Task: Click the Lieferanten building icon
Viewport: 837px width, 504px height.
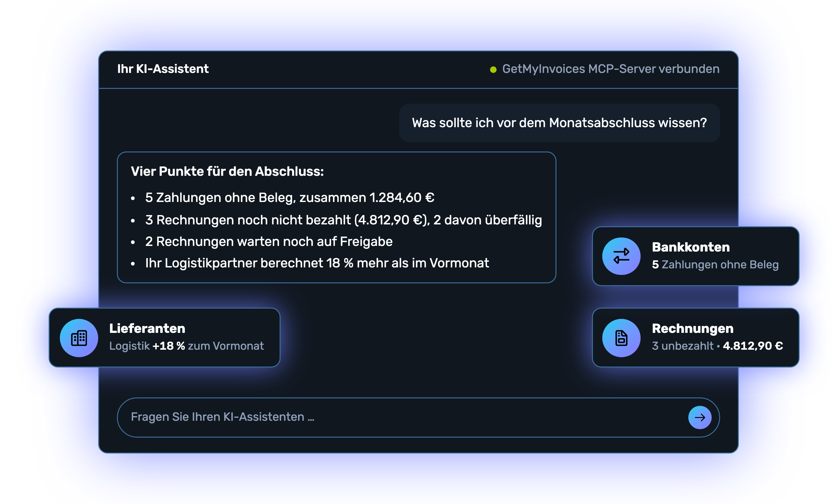Action: tap(79, 338)
